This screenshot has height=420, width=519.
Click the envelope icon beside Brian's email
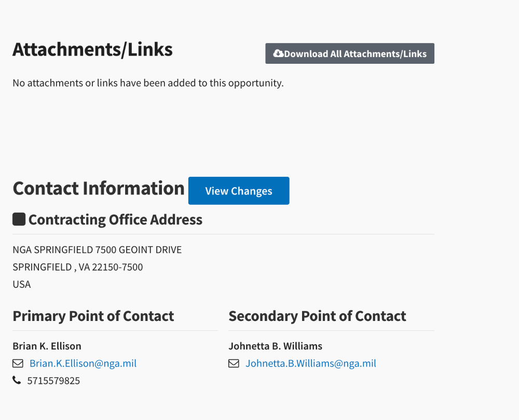pos(18,363)
